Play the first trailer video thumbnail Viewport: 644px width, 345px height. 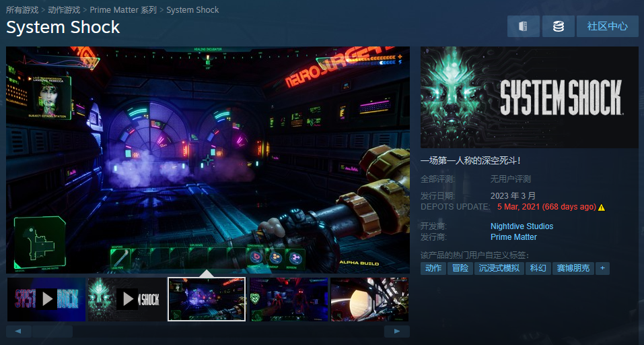tap(46, 299)
